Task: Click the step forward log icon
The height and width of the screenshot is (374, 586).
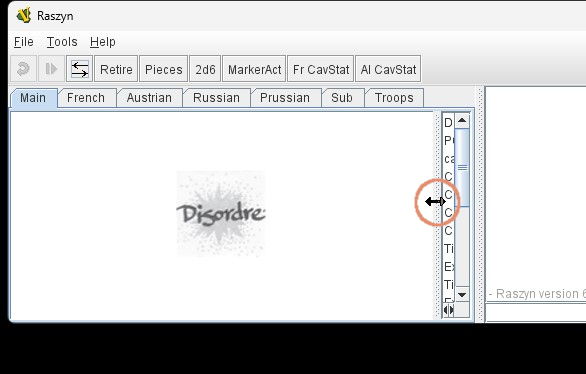Action: coord(51,69)
